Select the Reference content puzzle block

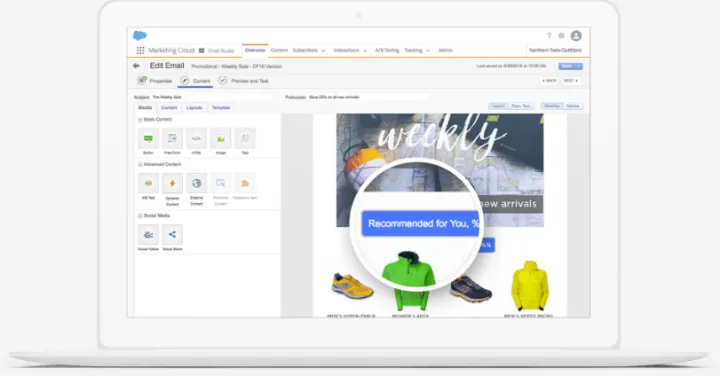coord(245,184)
